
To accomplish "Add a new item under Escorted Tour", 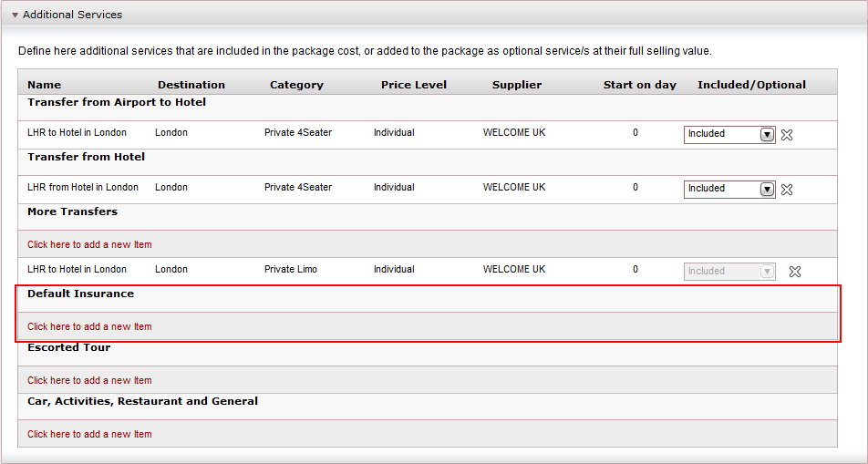I will pyautogui.click(x=89, y=380).
